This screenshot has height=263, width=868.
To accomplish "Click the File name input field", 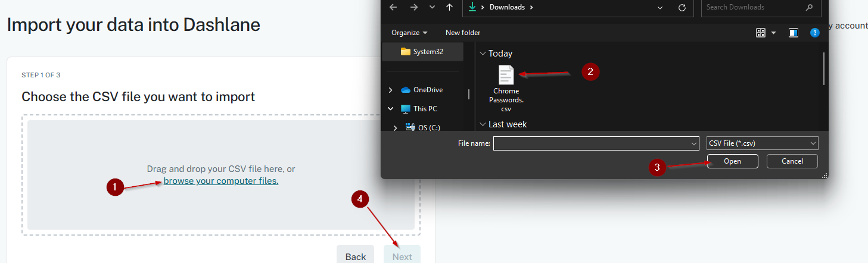I will click(x=590, y=143).
